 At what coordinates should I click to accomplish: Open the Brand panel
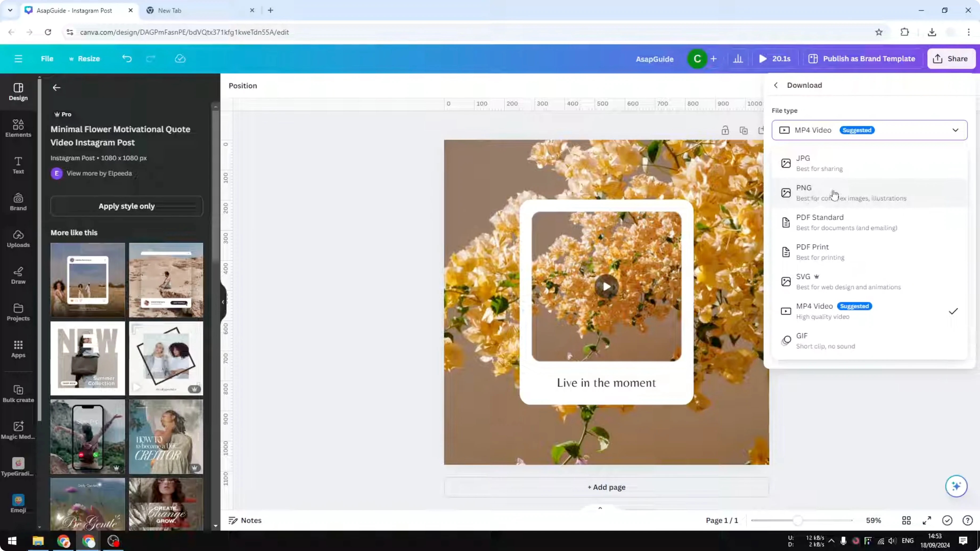[x=18, y=202]
